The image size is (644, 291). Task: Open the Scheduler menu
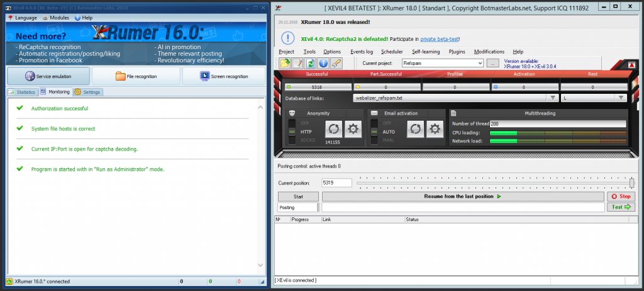click(392, 52)
